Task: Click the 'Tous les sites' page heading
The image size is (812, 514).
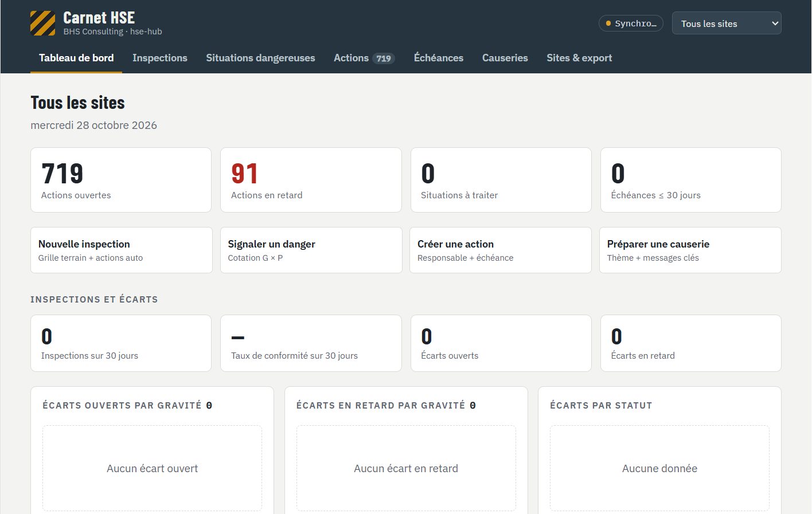Action: pyautogui.click(x=77, y=103)
